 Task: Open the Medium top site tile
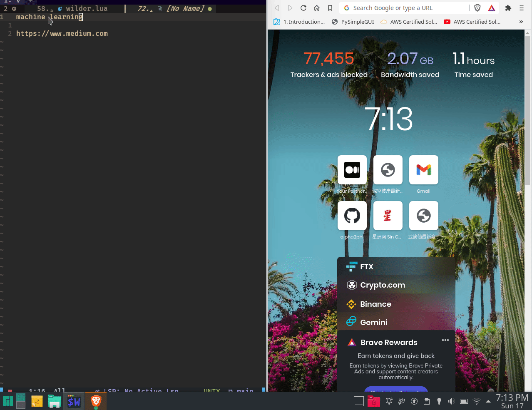point(352,170)
